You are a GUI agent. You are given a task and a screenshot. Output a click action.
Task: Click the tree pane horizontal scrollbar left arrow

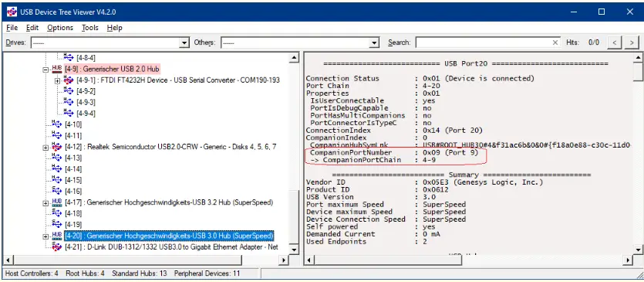8,260
